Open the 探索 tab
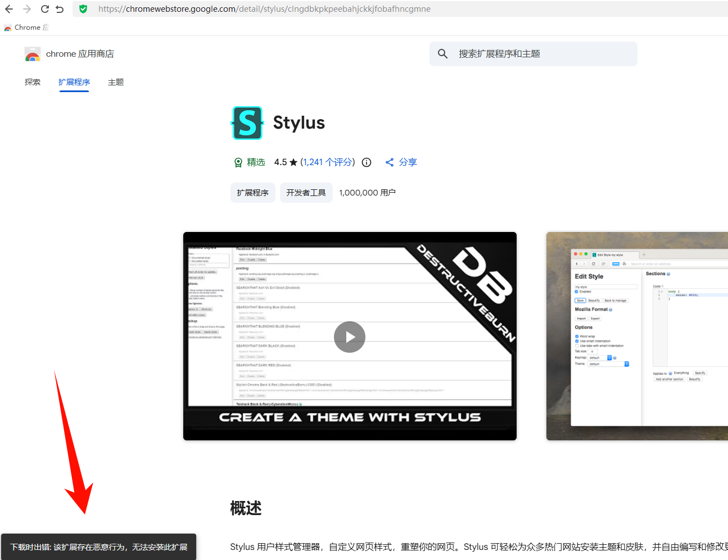 [x=33, y=82]
